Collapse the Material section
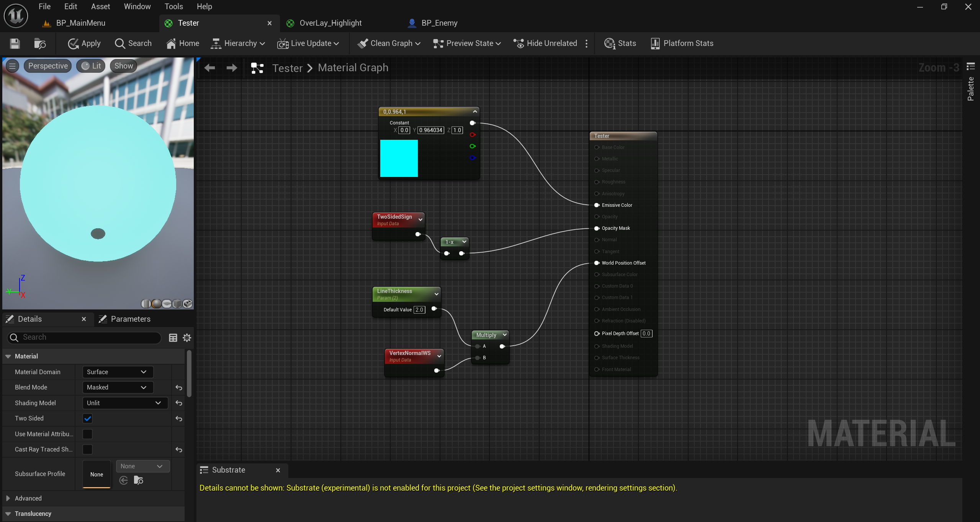Viewport: 980px width, 522px height. point(8,356)
